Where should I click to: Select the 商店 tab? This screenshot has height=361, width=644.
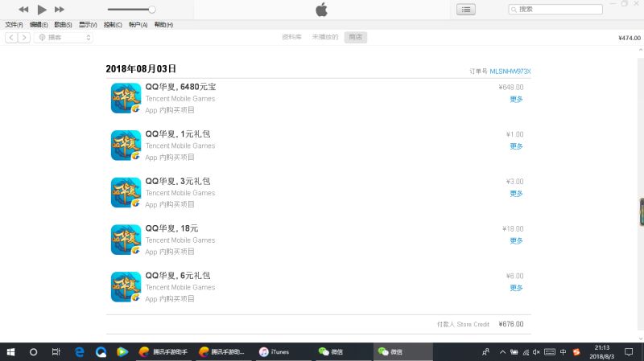click(x=356, y=37)
